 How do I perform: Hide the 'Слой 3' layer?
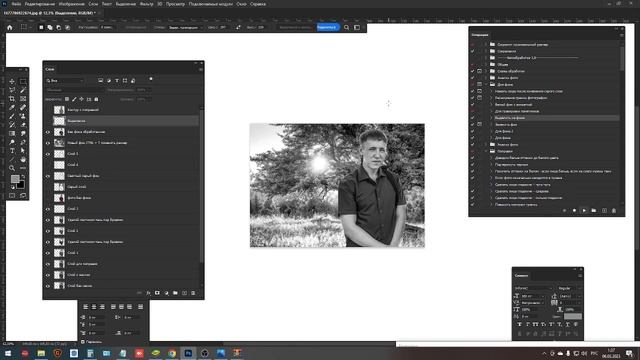(48, 209)
